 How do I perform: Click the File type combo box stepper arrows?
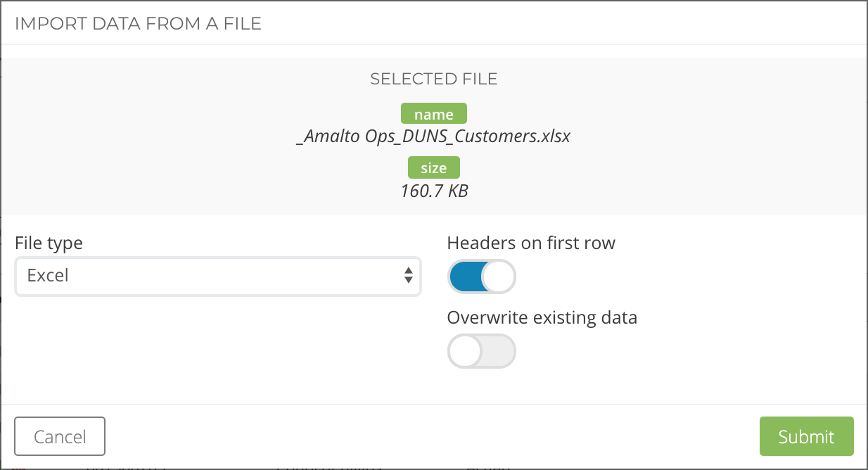coord(409,277)
